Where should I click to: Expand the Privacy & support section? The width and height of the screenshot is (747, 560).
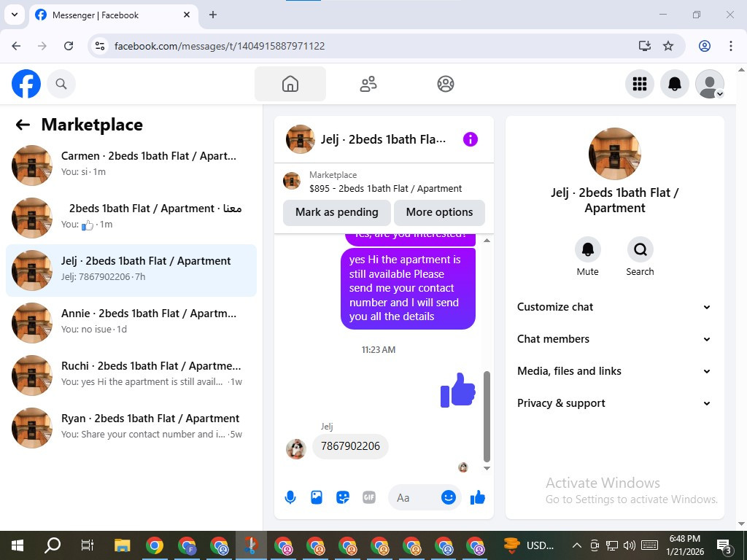click(614, 403)
